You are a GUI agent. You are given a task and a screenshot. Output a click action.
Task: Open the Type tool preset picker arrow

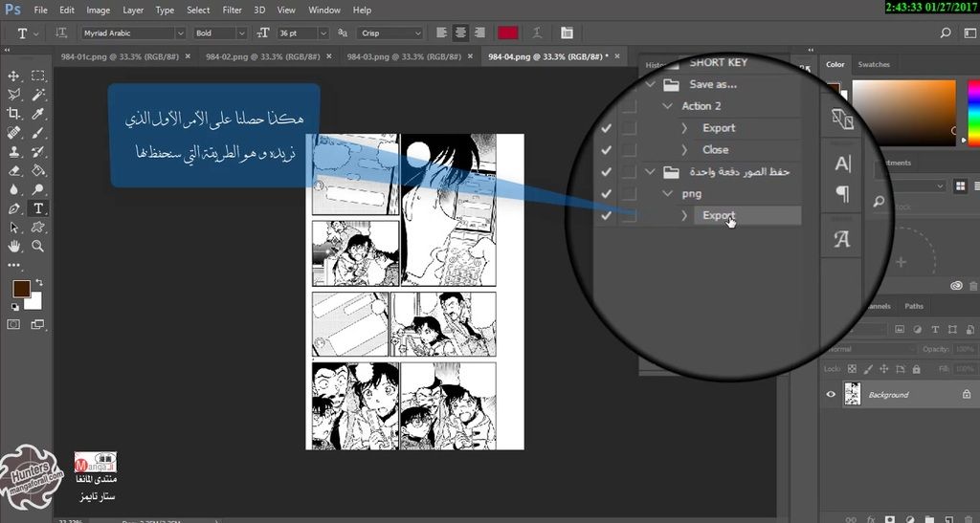35,33
